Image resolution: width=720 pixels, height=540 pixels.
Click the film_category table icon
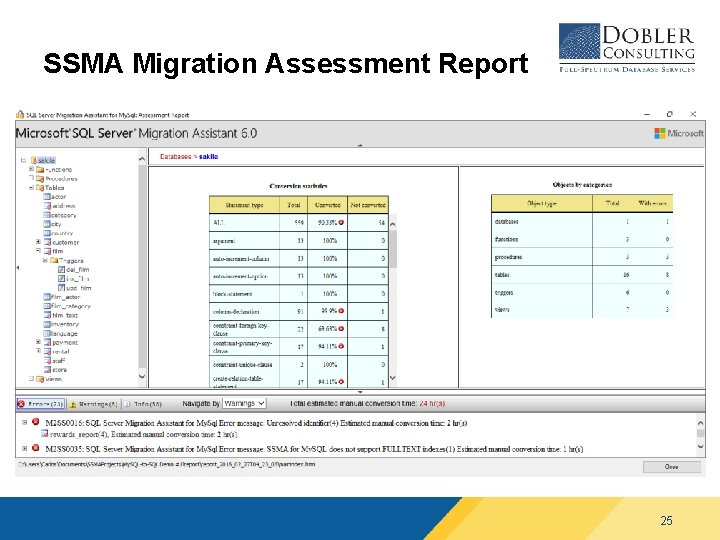point(47,306)
